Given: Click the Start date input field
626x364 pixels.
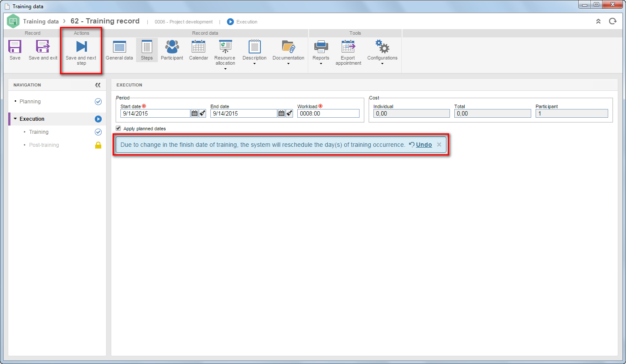Looking at the screenshot, I should click(x=155, y=113).
